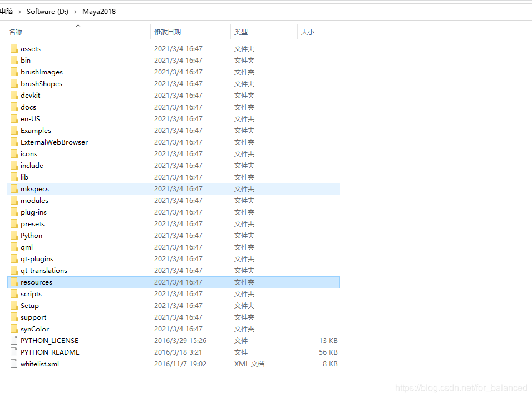Click the date 2016/11/7 19:02
This screenshot has height=398, width=532.
180,364
